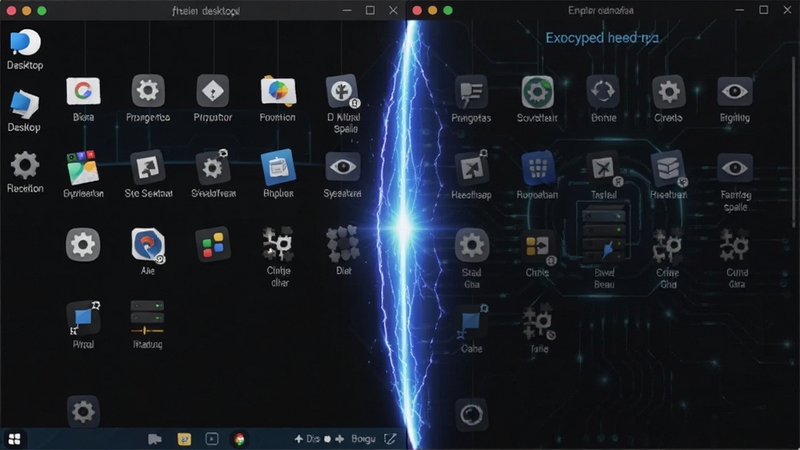Click the Enpter oanofaa window title
Viewport: 800px width, 450px height.
click(x=601, y=10)
